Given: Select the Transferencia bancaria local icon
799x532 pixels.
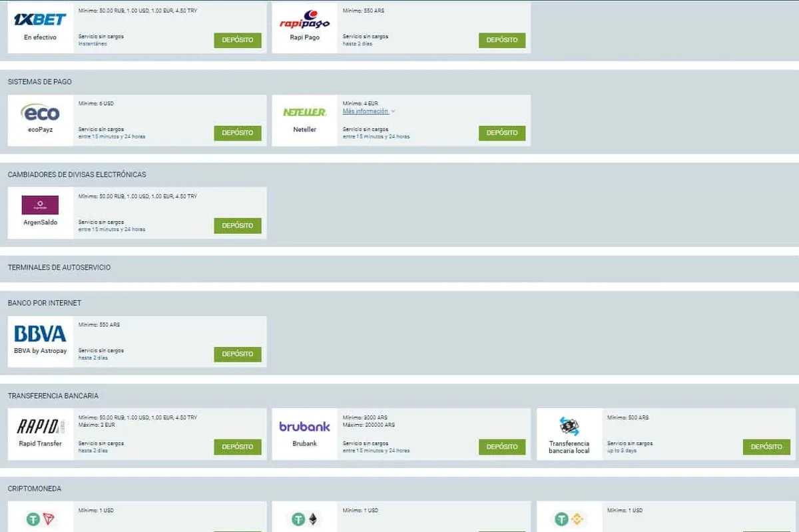Looking at the screenshot, I should (569, 426).
